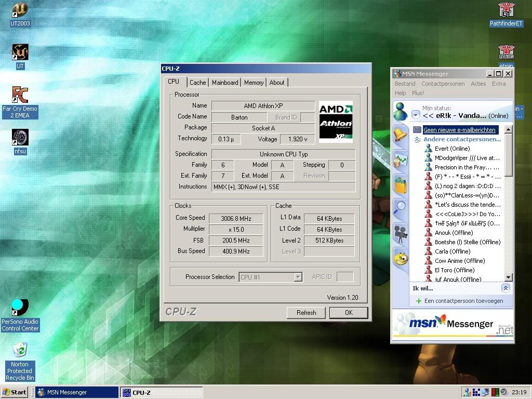Click the MSN Messenger tray icon
Screen dimensions: 532x399
467,392
